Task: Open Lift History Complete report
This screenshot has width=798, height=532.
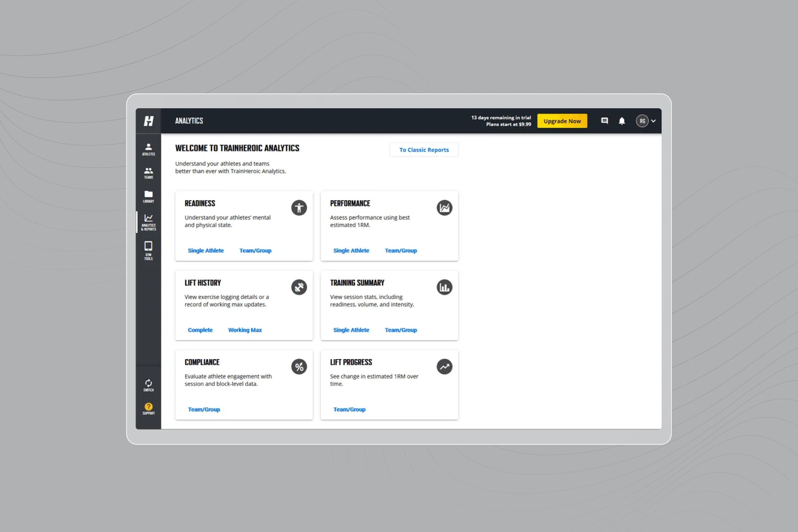Action: point(200,330)
